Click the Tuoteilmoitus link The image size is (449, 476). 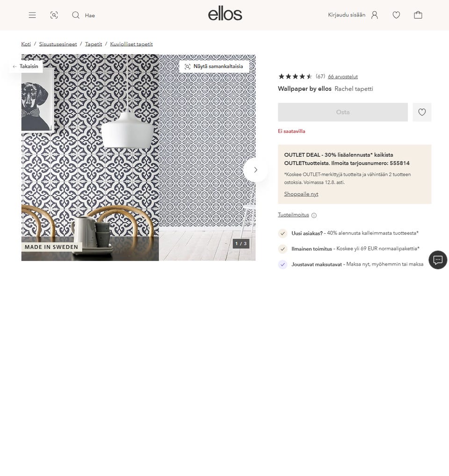coord(293,215)
